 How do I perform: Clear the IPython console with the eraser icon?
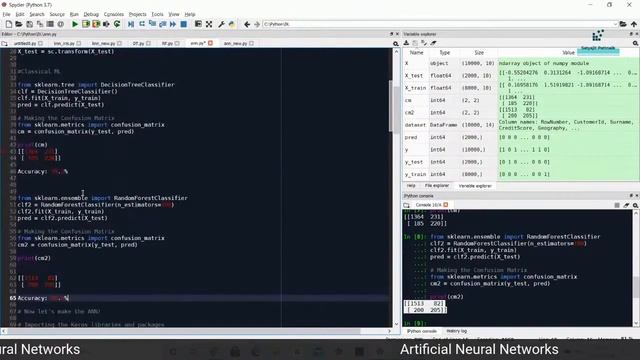coord(626,205)
